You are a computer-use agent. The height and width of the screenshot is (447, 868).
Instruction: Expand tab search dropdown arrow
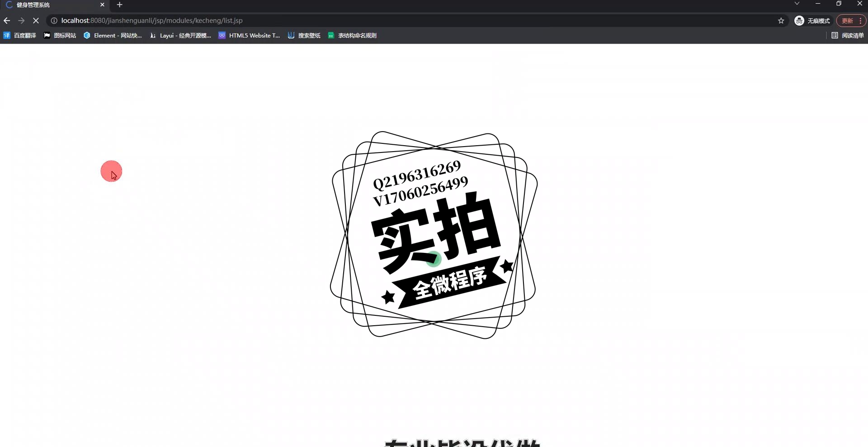797,4
